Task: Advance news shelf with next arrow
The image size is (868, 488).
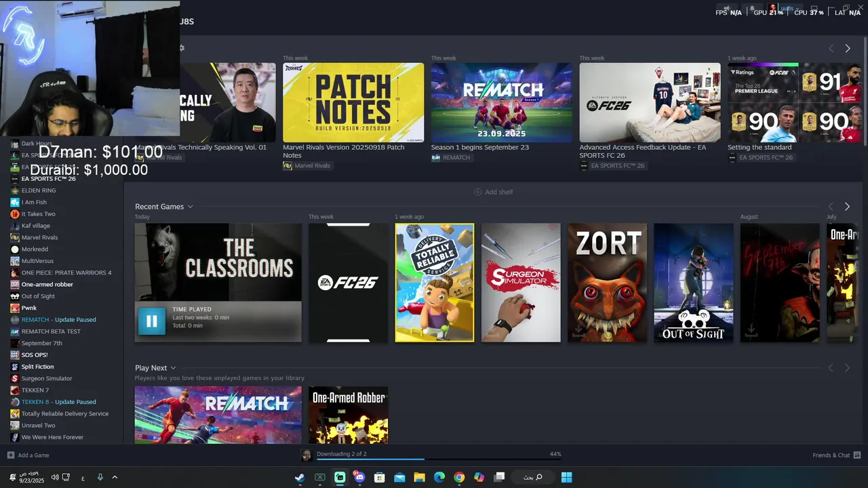Action: (847, 48)
